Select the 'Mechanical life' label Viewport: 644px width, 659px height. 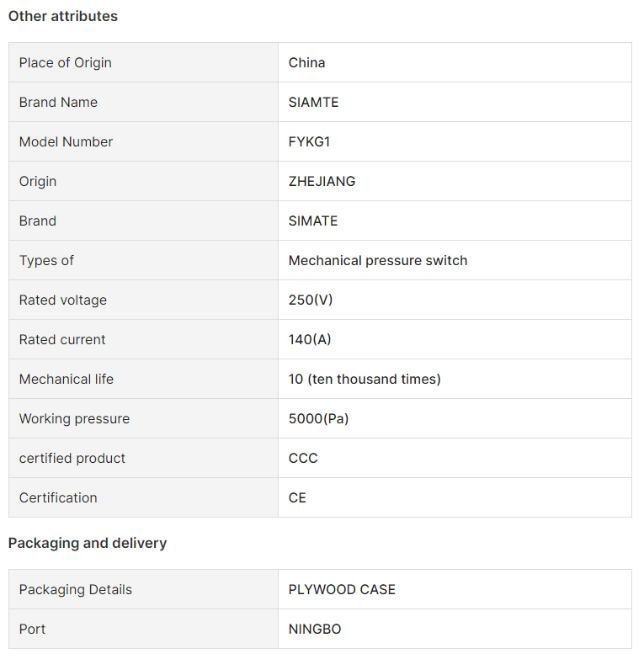coord(67,379)
